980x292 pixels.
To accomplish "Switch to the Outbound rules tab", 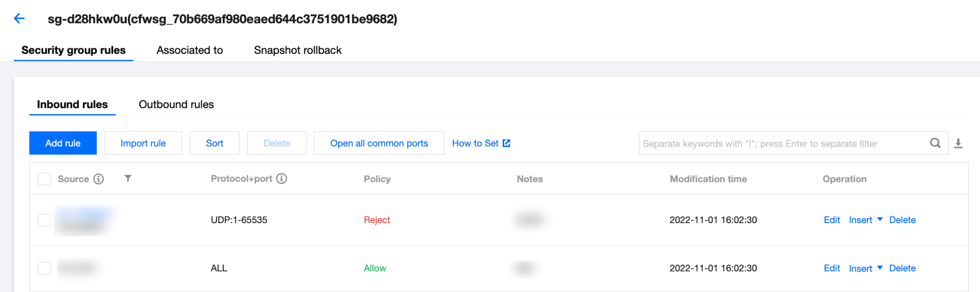I will (x=176, y=104).
